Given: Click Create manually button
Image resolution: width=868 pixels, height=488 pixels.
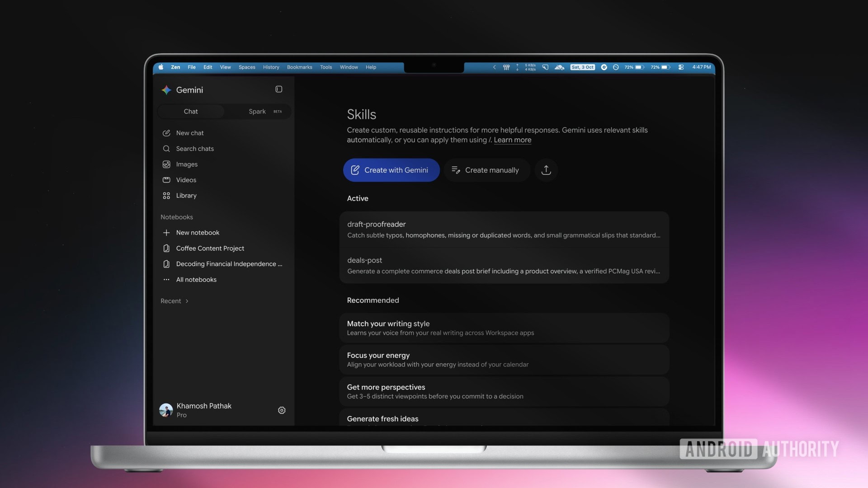Looking at the screenshot, I should [486, 170].
